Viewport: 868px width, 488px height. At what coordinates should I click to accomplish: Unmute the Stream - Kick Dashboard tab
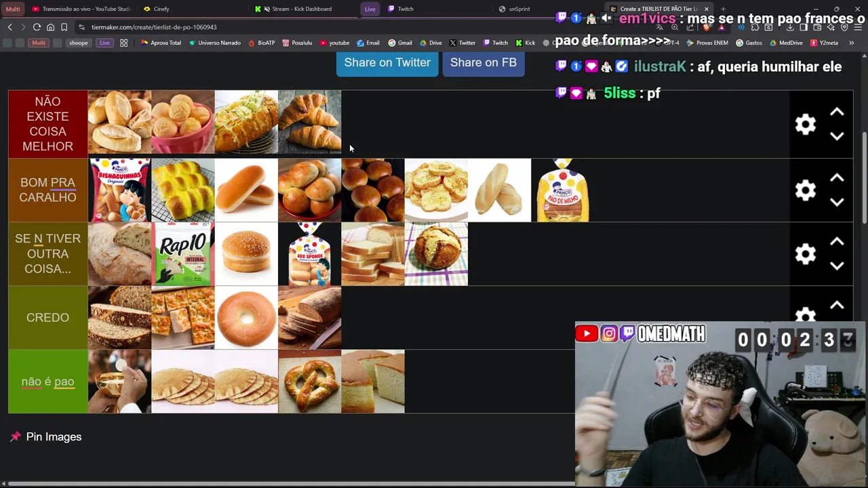(267, 9)
